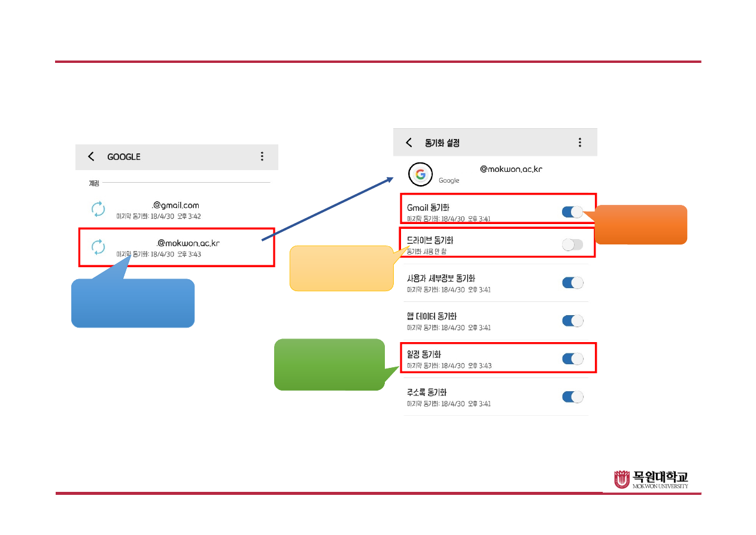
Task: Click sync icon beside mokwon.ac.kr account
Action: click(x=98, y=246)
